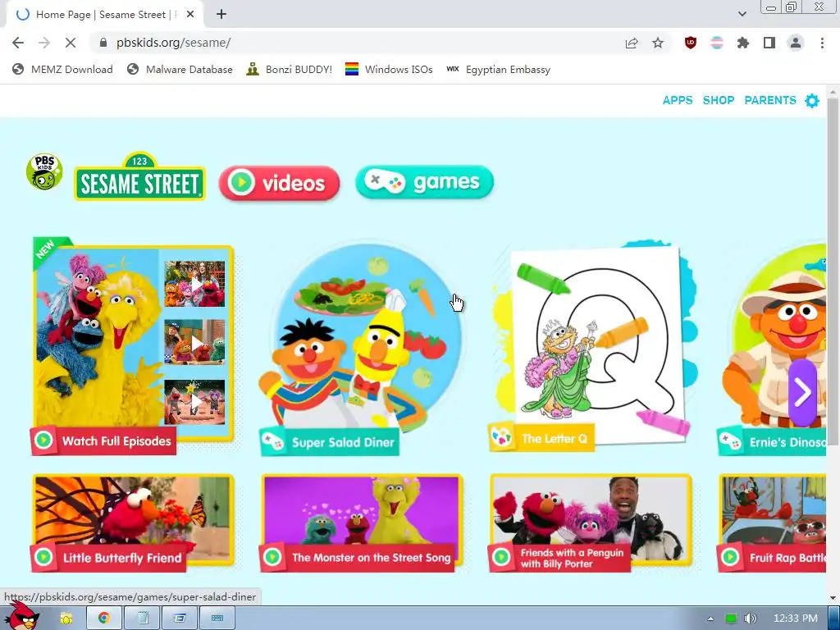Click The Letter Q paint palette icon
840x630 pixels.
(x=502, y=439)
